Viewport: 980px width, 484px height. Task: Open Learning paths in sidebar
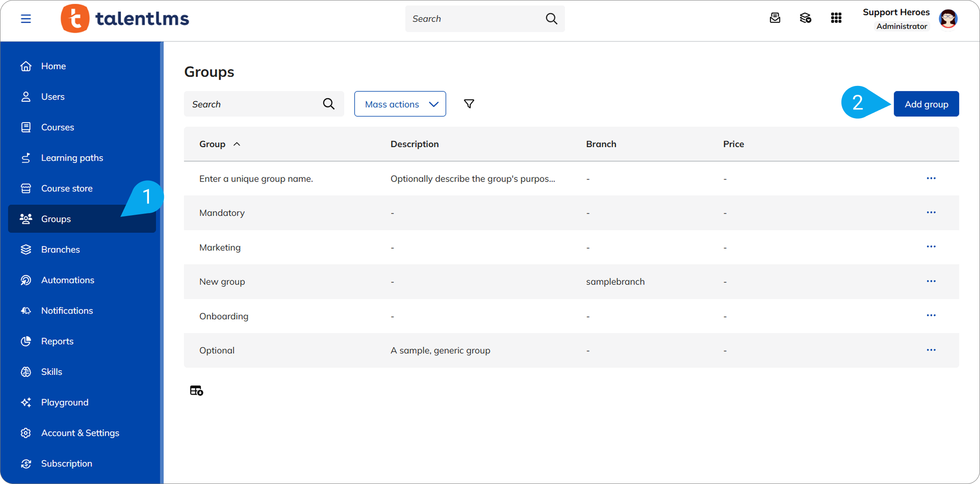click(82, 158)
